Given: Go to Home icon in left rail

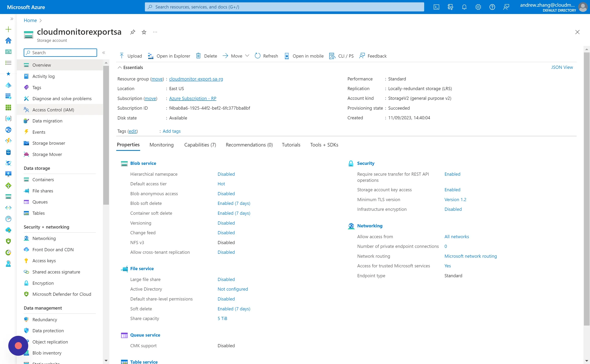Looking at the screenshot, I should (x=8, y=40).
